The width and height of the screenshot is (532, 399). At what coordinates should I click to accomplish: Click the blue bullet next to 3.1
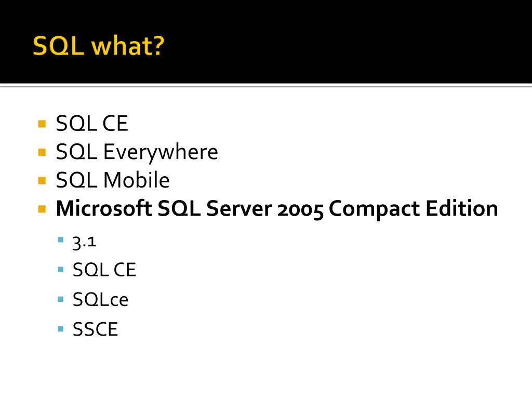pos(61,240)
